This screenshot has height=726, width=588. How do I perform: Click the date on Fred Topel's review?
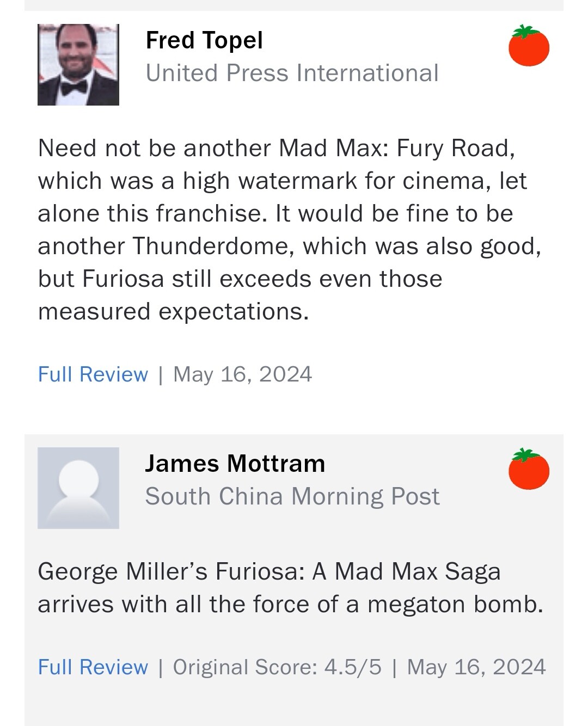point(242,374)
